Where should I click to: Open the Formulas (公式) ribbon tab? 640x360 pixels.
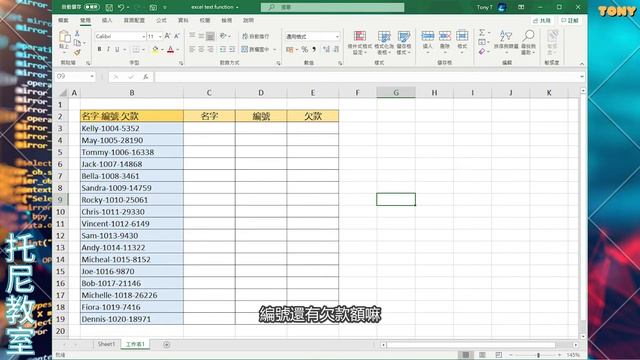(161, 20)
